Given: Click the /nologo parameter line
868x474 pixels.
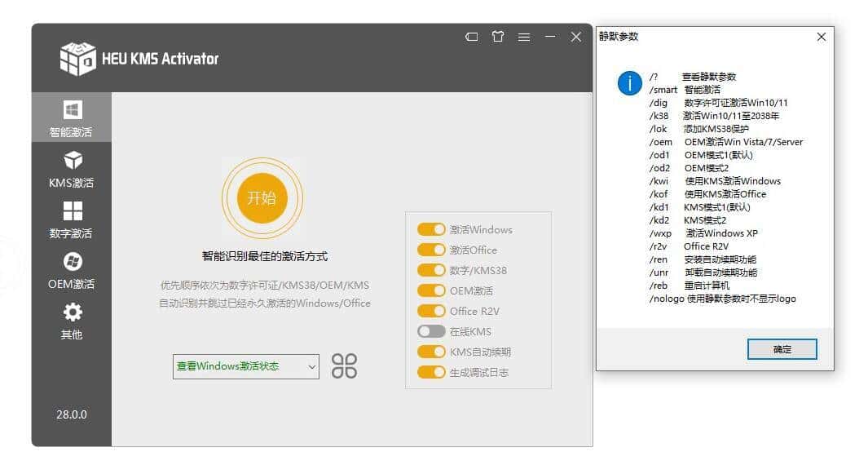Looking at the screenshot, I should click(723, 299).
